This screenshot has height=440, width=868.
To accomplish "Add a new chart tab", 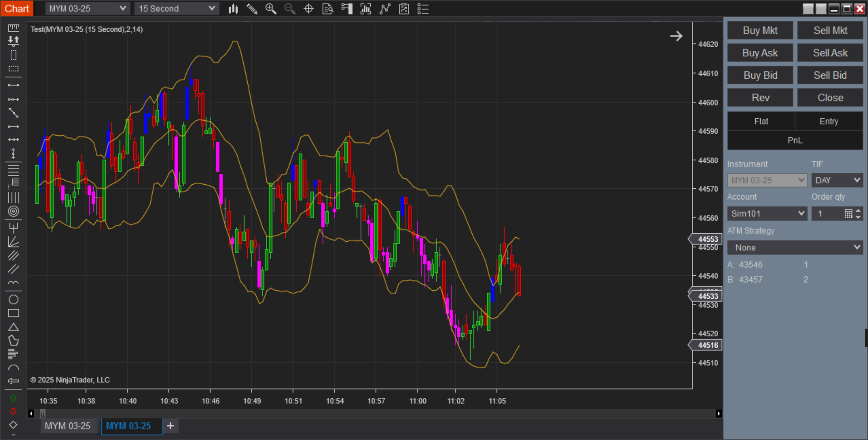I will click(170, 426).
